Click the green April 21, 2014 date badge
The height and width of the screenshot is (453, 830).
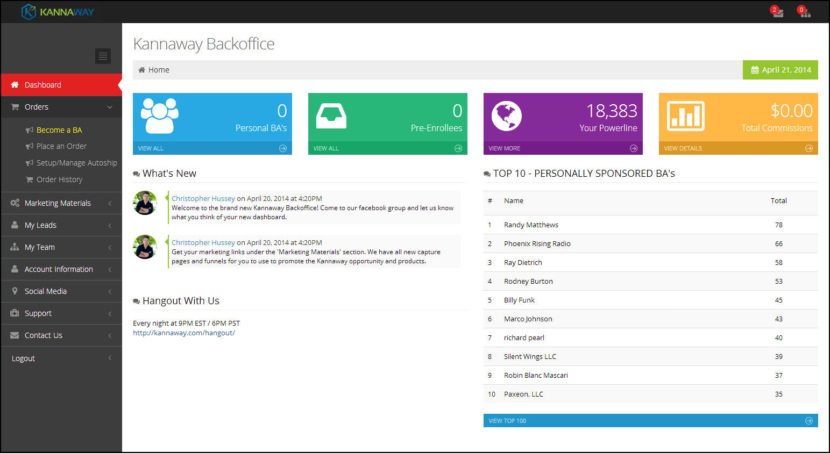click(780, 70)
